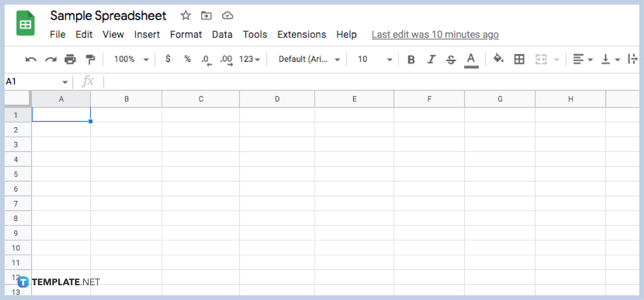
Task: Expand the font size dropdown
Action: (x=390, y=59)
